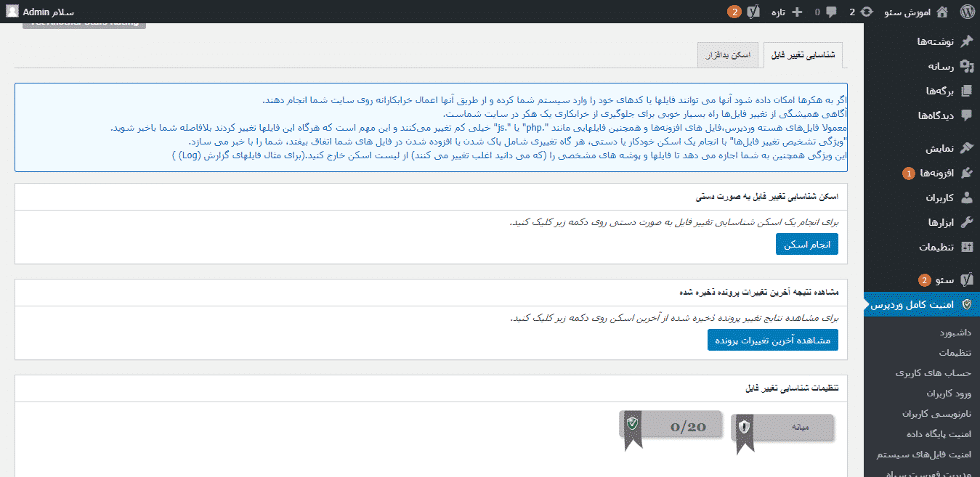Open تنظیمات submenu under security plugin

coord(955,353)
